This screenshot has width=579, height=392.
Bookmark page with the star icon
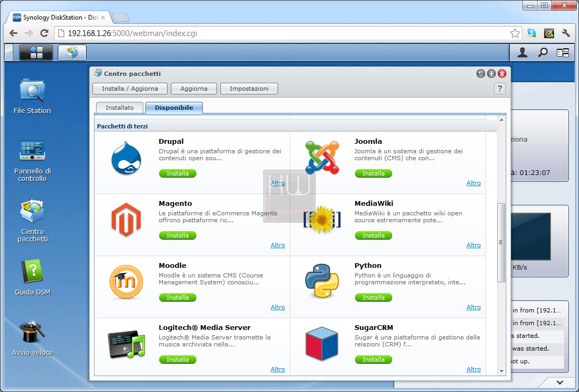click(515, 33)
